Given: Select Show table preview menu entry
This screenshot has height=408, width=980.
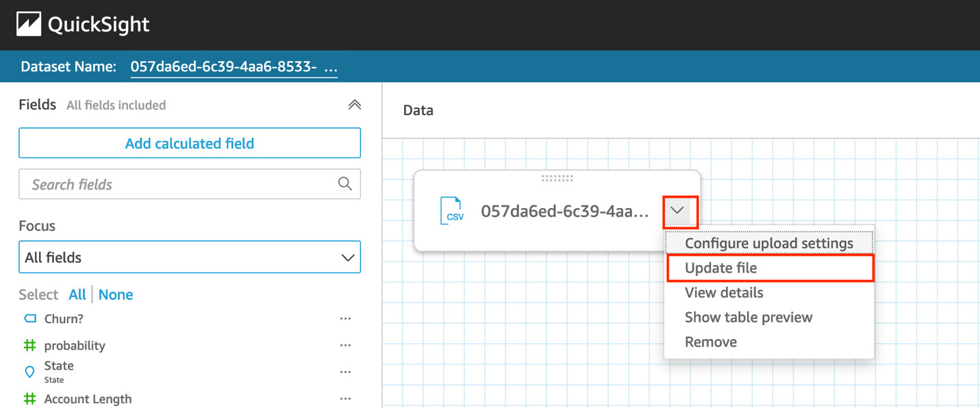Looking at the screenshot, I should [x=770, y=317].
